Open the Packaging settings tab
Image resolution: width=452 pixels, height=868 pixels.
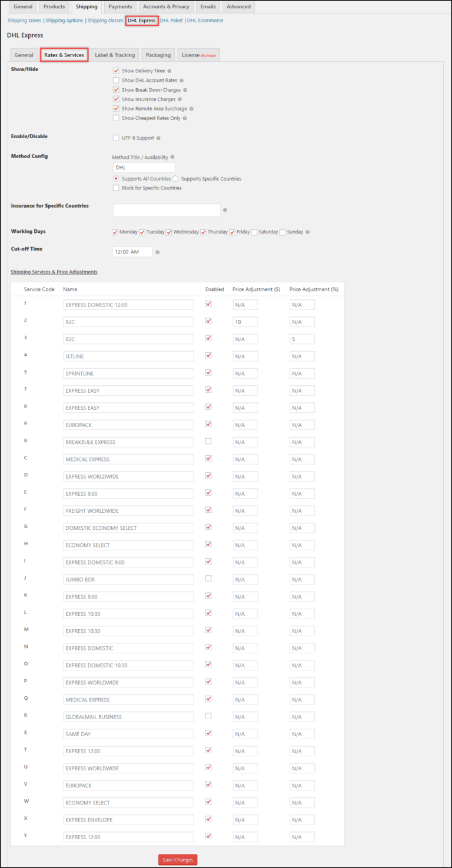click(x=158, y=54)
